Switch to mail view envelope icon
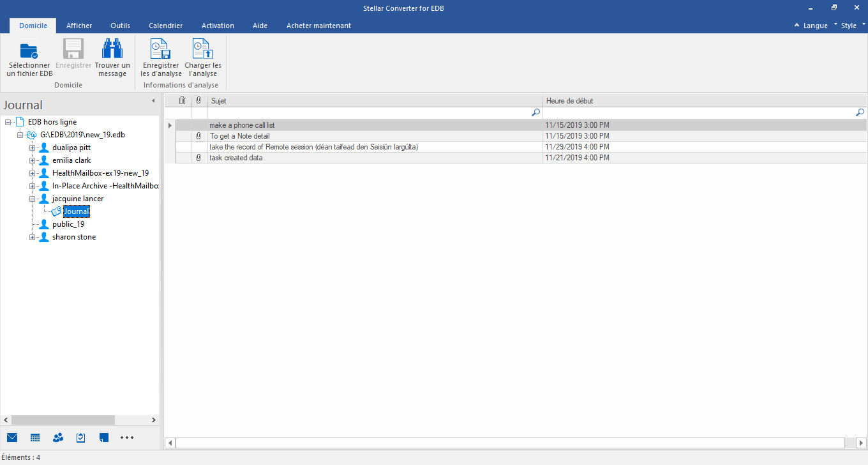The width and height of the screenshot is (868, 465). click(x=12, y=438)
